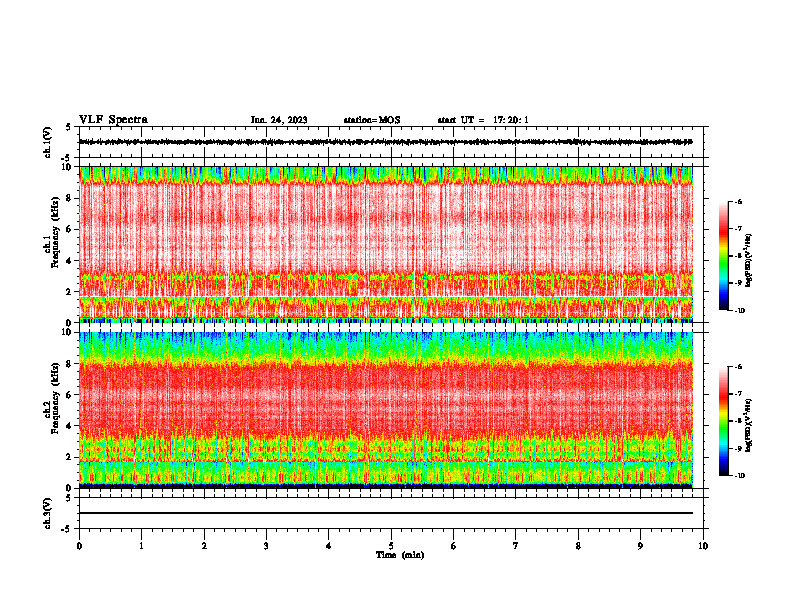This screenshot has width=792, height=612.
Task: Click the "4" kHz tick on ch.1 spectrogram axis
Action: pos(69,261)
